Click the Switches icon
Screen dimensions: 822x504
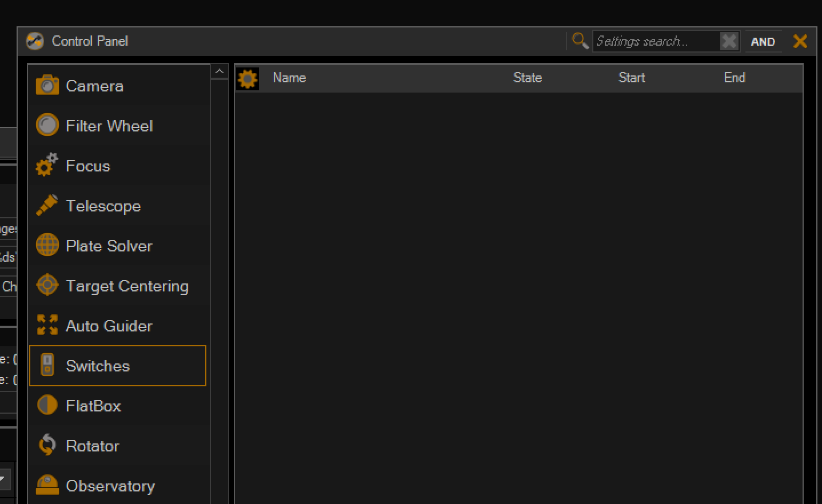(x=47, y=365)
